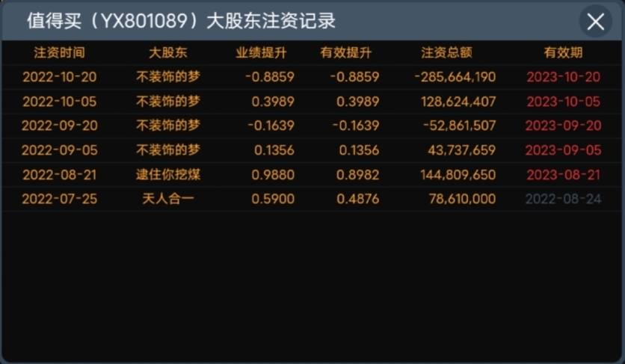Viewport: 625px width, 364px height.
Task: Open shareholder 逮住你挖煤
Action: point(168,175)
